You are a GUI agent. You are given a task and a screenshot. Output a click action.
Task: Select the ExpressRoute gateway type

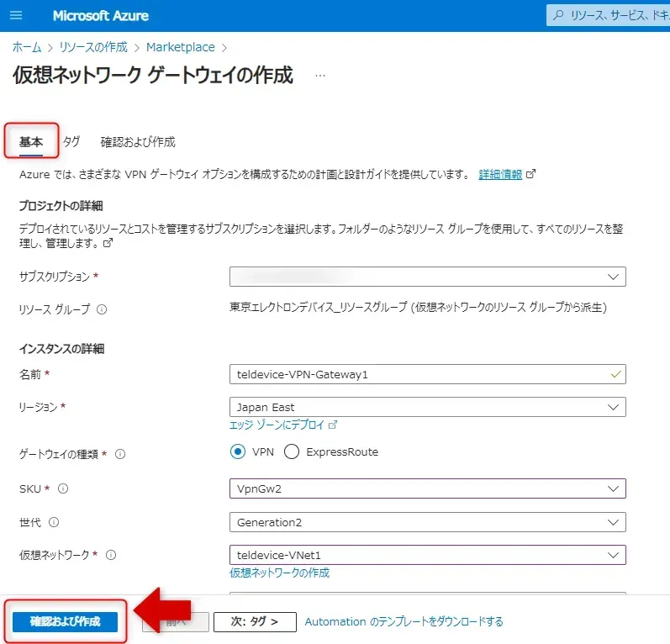coord(293,452)
